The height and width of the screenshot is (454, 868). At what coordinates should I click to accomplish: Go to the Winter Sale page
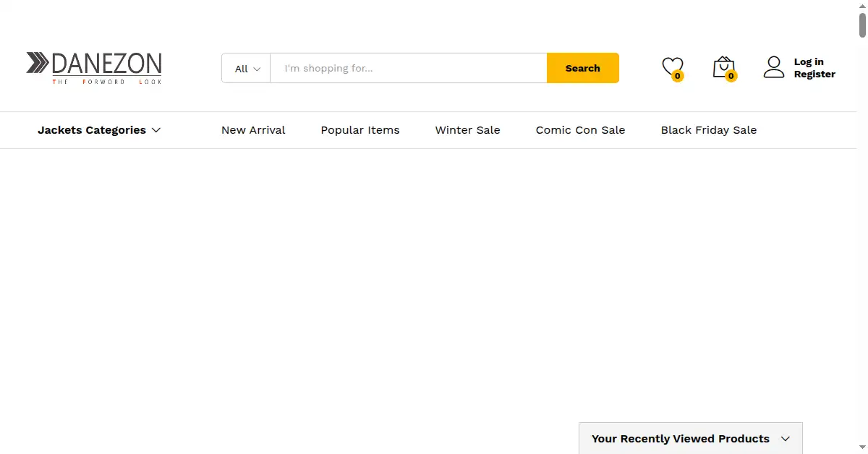467,130
